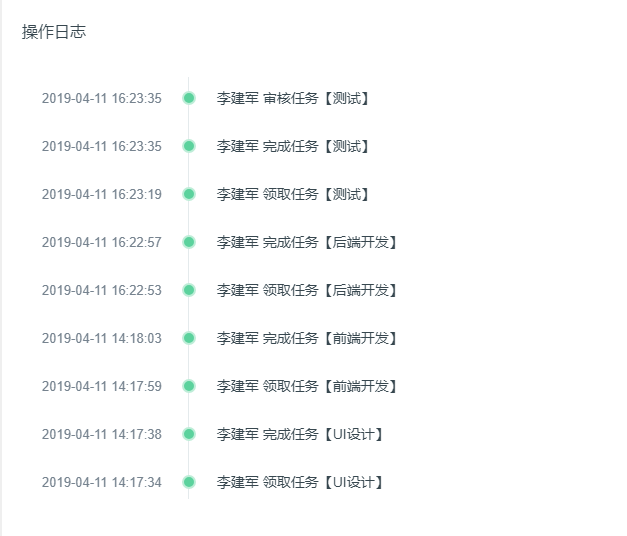This screenshot has width=627, height=536.
Task: Select the last green dot at 14:17:34
Action: 189,482
